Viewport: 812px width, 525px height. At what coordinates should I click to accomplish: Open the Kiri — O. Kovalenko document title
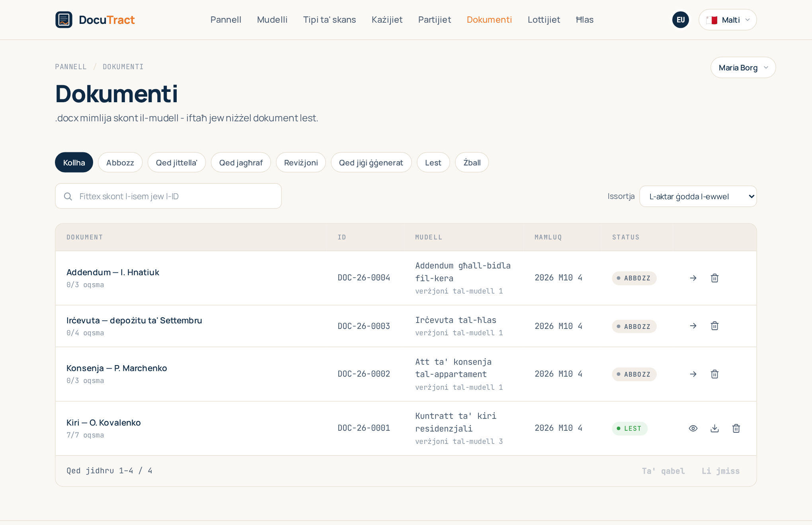tap(103, 423)
